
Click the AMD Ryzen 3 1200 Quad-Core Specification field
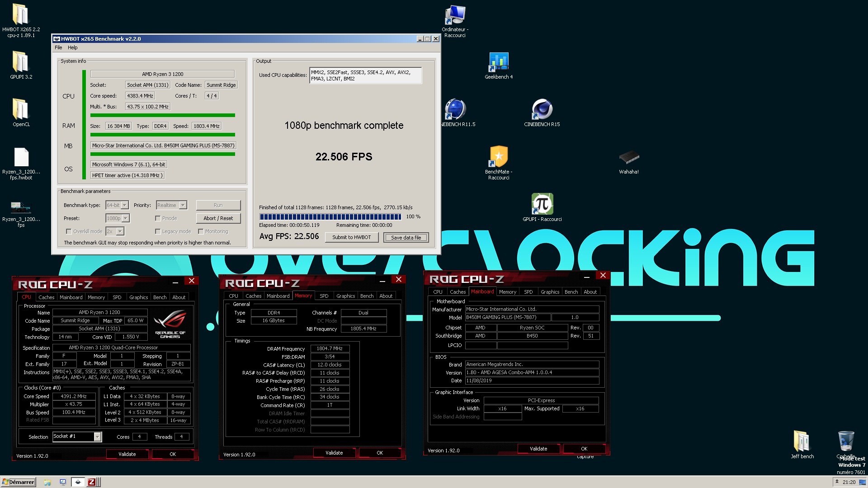(121, 348)
